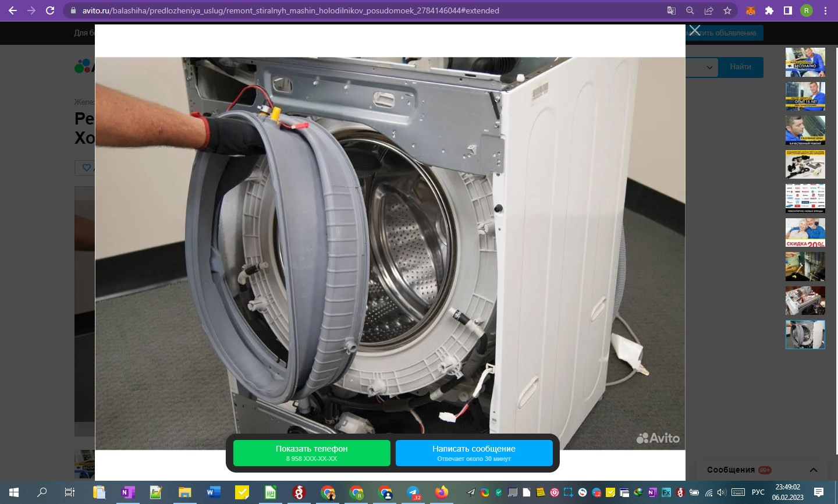Click the dimmed Найти search button
The width and height of the screenshot is (838, 504).
click(740, 67)
